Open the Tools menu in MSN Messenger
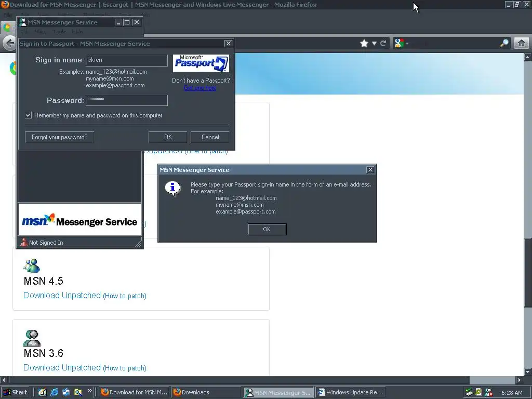532x399 pixels. tap(59, 32)
